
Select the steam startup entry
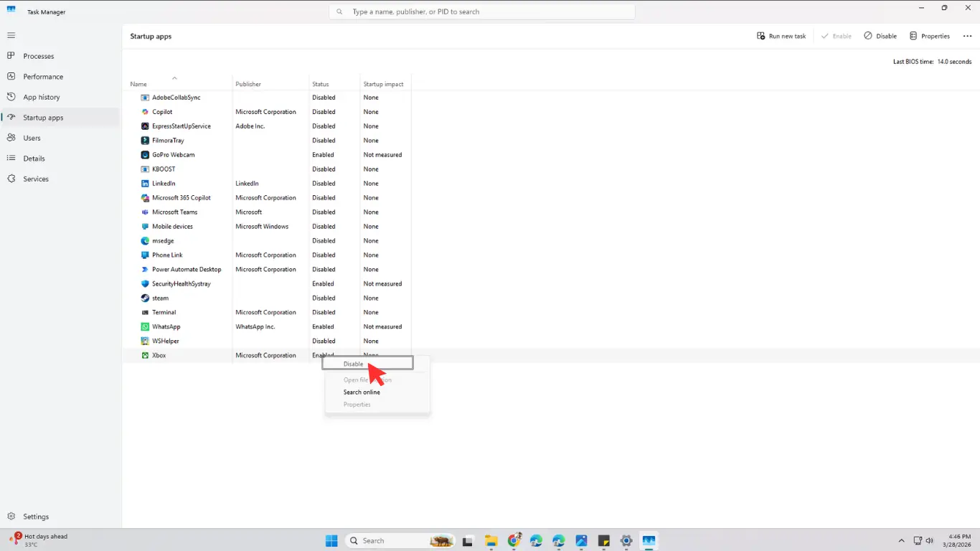click(x=160, y=298)
